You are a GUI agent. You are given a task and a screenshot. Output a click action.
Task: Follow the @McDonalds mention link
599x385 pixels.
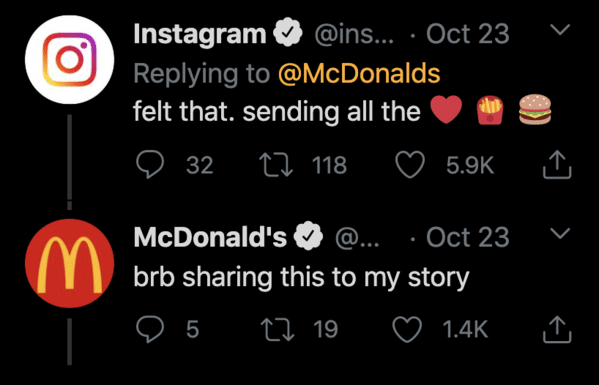(x=359, y=73)
